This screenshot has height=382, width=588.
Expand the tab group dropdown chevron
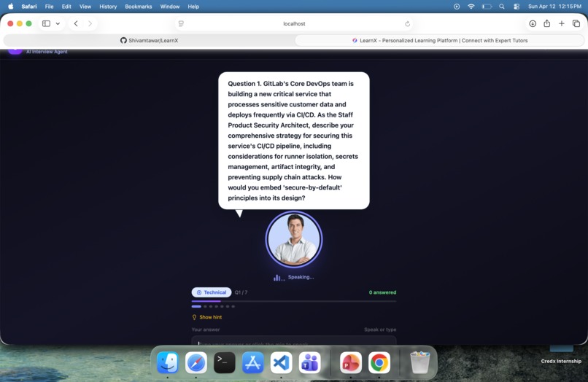coord(58,23)
